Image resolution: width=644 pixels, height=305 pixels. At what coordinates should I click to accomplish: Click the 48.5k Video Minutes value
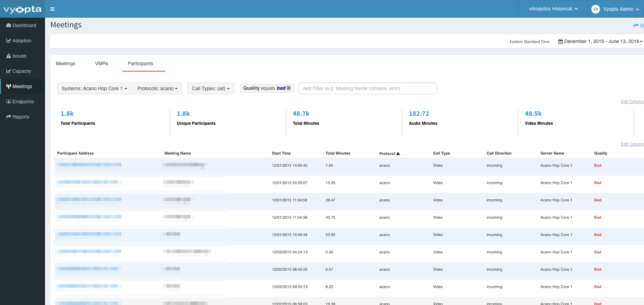click(x=533, y=114)
